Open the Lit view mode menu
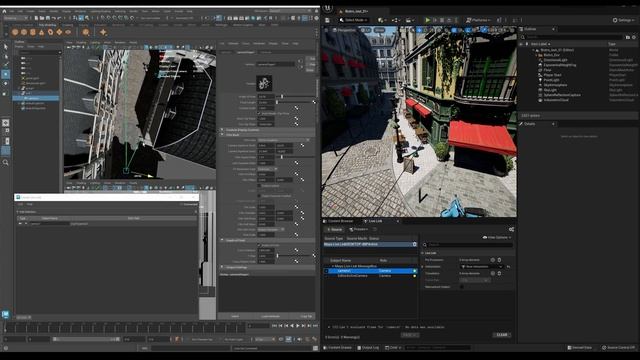This screenshot has width=640, height=360. [366, 30]
